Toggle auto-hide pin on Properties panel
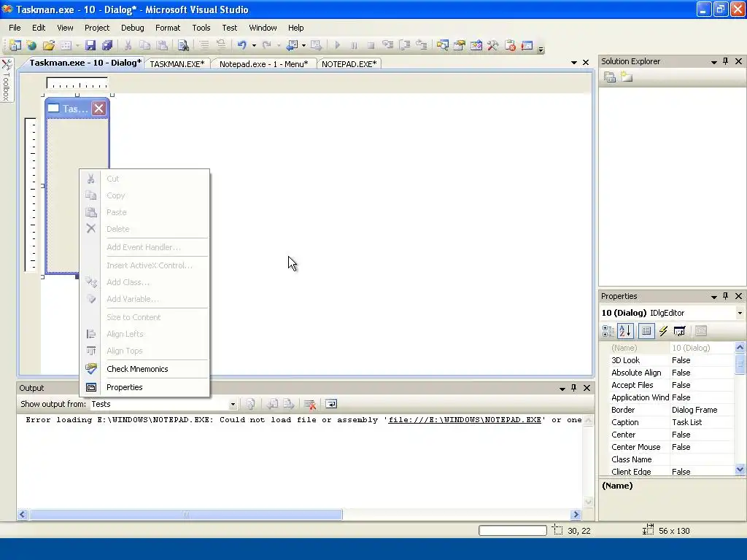The width and height of the screenshot is (747, 560). pos(726,296)
